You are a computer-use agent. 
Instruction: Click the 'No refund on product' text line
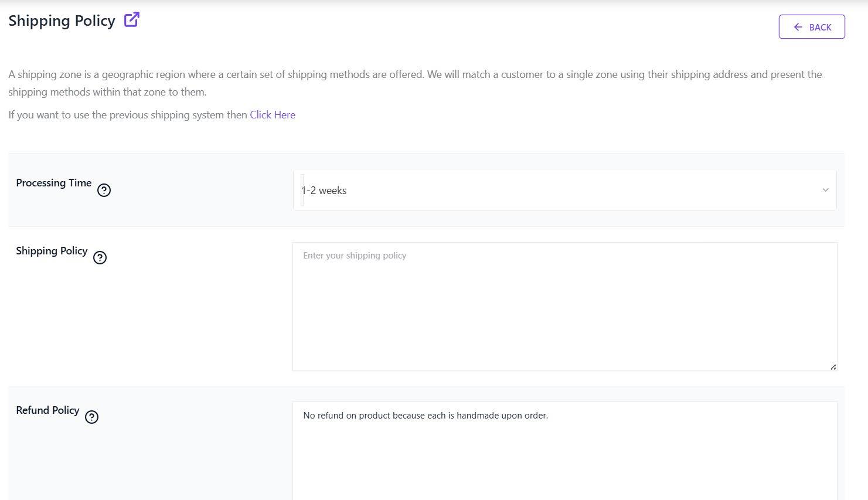coord(426,416)
